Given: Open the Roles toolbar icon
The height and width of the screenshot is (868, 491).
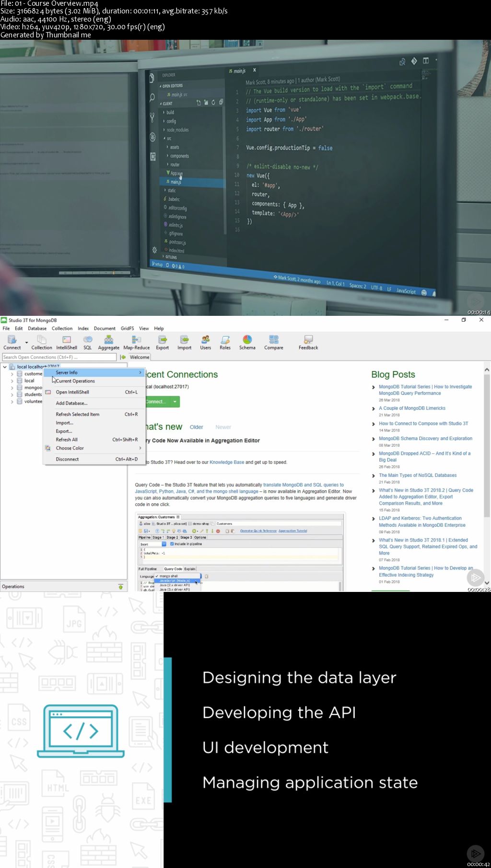Looking at the screenshot, I should (225, 340).
